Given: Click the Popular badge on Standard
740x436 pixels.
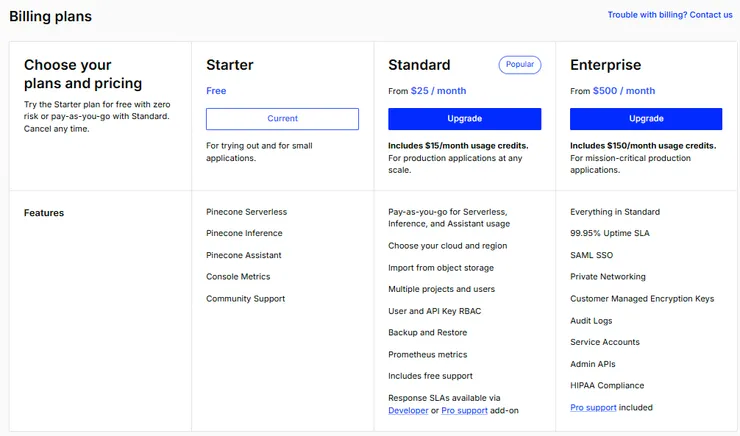Looking at the screenshot, I should tap(520, 65).
